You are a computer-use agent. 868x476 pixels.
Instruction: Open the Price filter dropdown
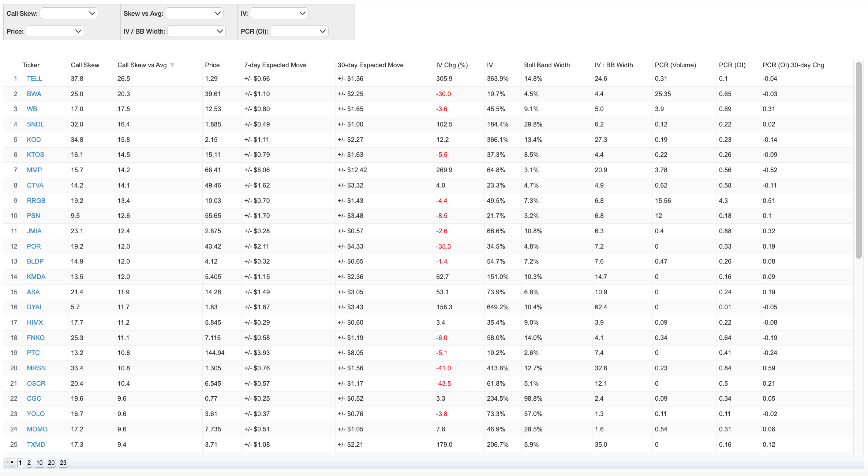(x=55, y=31)
